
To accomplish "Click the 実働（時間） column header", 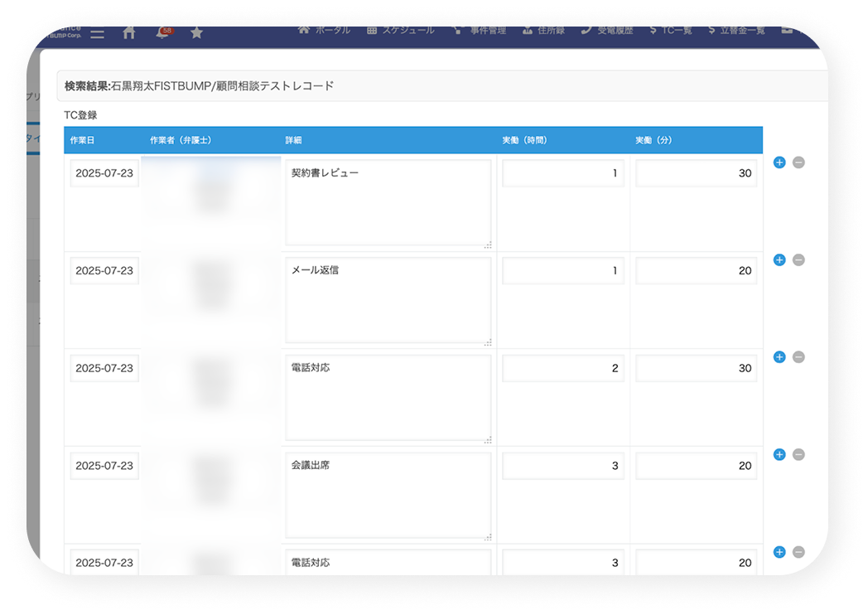I will (525, 140).
